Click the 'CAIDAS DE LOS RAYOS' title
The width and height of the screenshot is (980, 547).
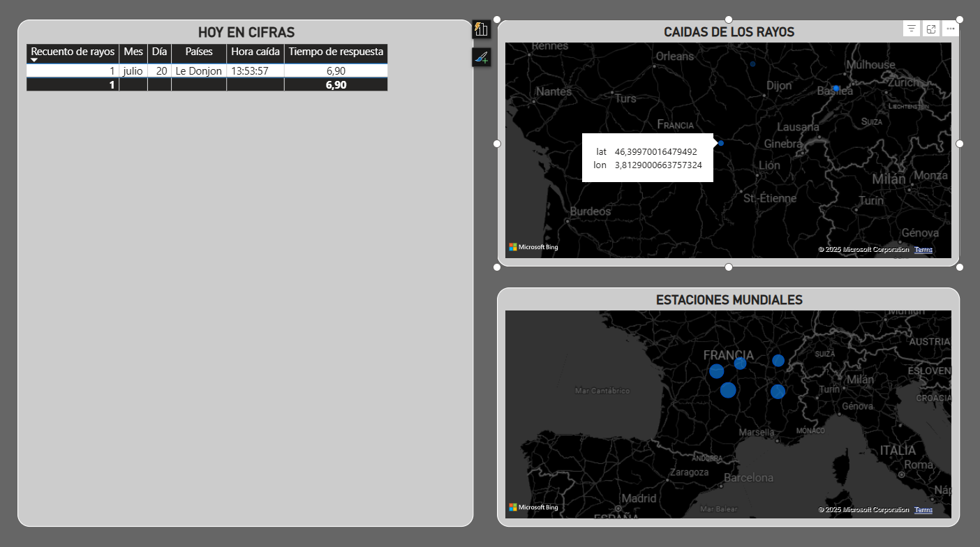pyautogui.click(x=729, y=32)
